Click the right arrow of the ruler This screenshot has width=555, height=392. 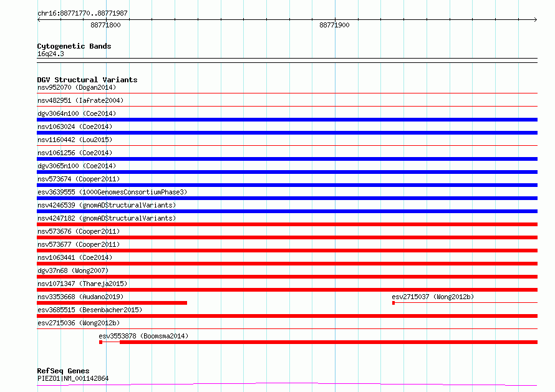[x=536, y=19]
